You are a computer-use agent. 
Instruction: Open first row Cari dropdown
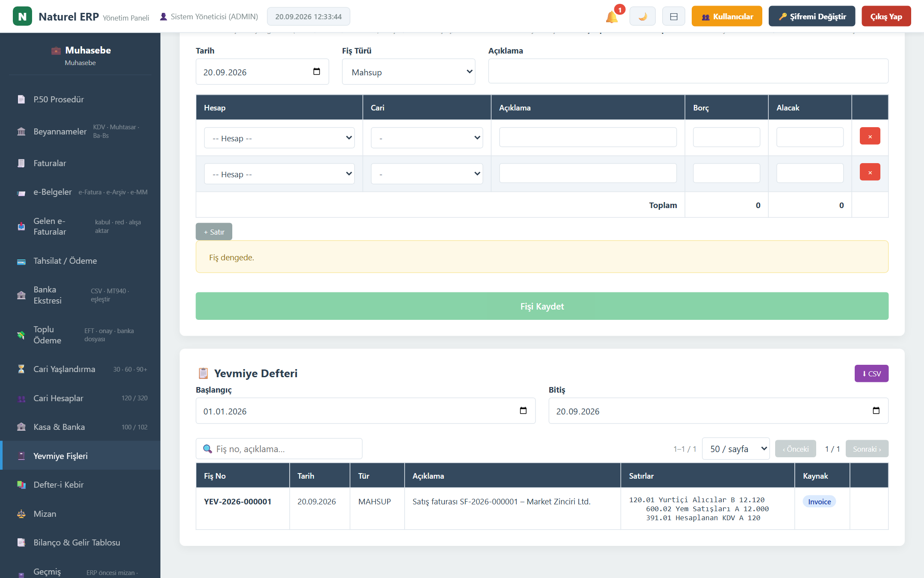pyautogui.click(x=427, y=138)
